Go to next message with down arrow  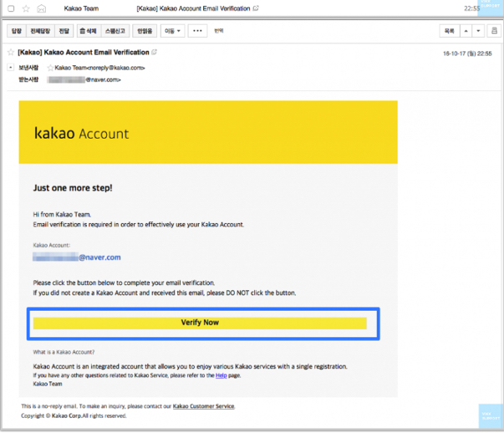[478, 31]
